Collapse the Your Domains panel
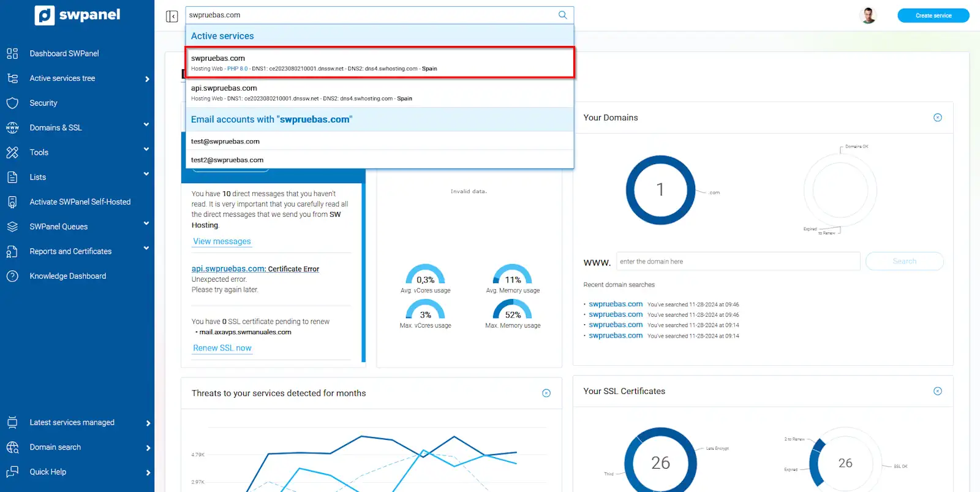The image size is (980, 492). pyautogui.click(x=937, y=118)
